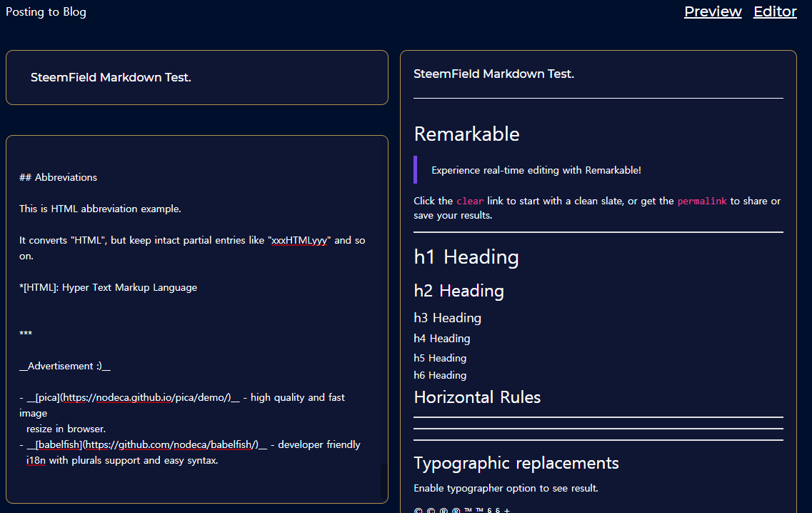The width and height of the screenshot is (812, 513).
Task: Focus the title field 'SteemField Markdown Test.'
Action: (x=197, y=78)
